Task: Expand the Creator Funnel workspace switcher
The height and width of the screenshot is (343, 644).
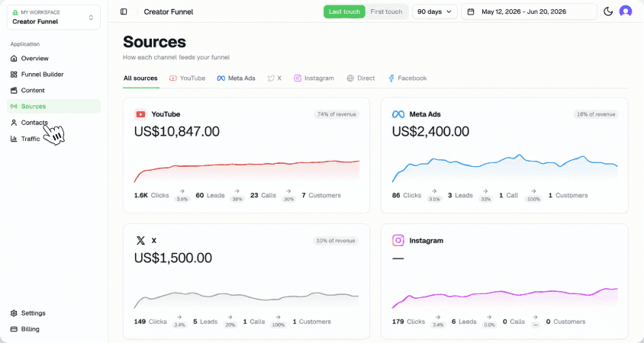Action: coord(53,18)
